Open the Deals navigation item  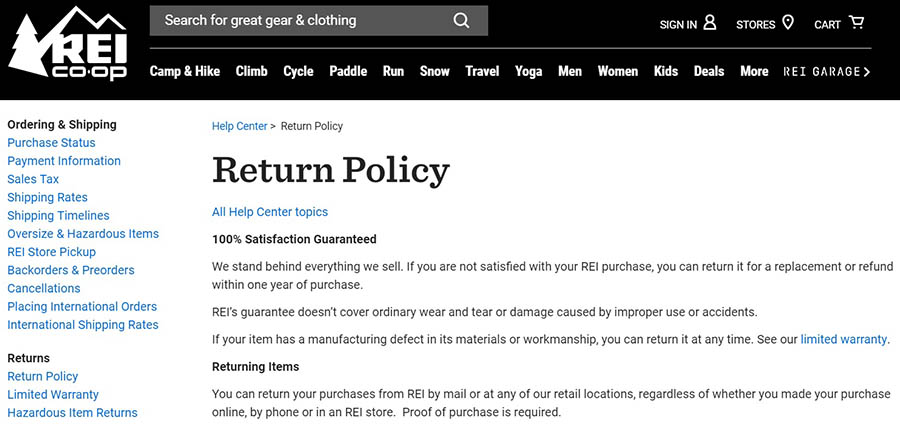pos(709,72)
